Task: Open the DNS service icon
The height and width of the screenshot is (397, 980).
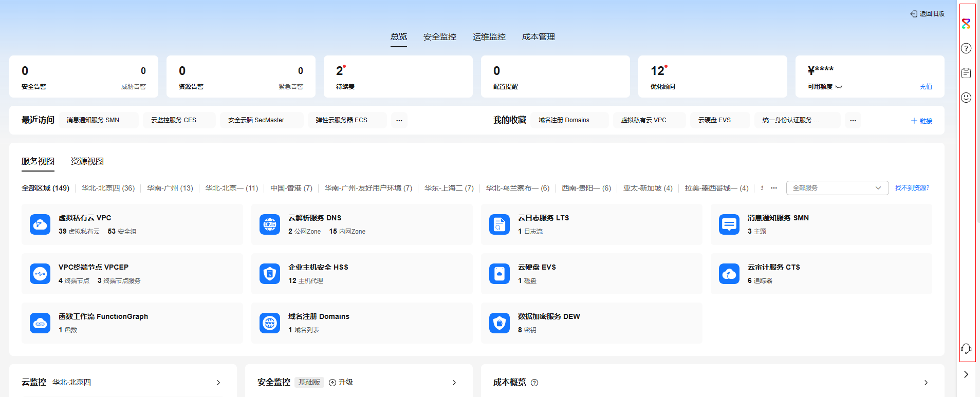Action: [270, 224]
